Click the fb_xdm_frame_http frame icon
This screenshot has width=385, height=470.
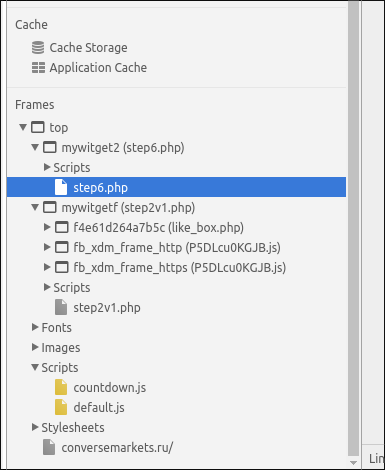pyautogui.click(x=62, y=247)
